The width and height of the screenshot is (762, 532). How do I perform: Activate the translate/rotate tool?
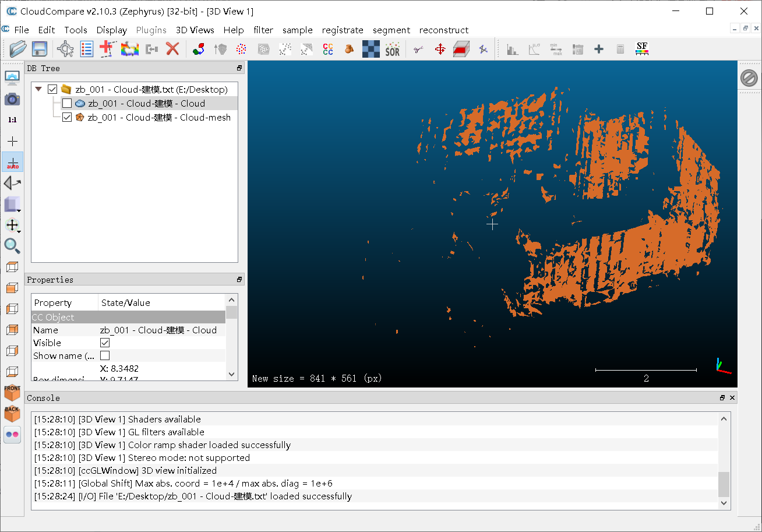point(440,49)
